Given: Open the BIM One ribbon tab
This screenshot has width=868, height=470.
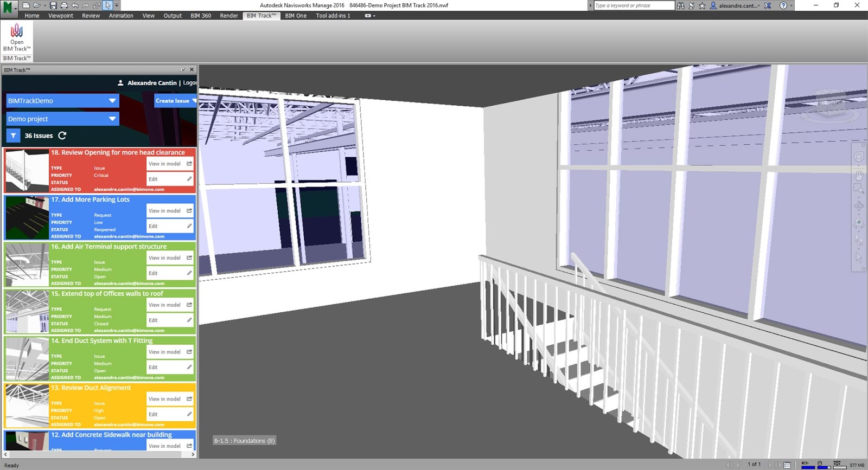Looking at the screenshot, I should click(296, 16).
